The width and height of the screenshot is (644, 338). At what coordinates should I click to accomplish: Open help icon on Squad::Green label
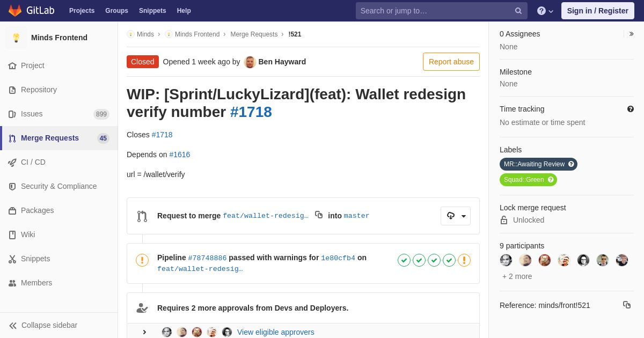(551, 180)
